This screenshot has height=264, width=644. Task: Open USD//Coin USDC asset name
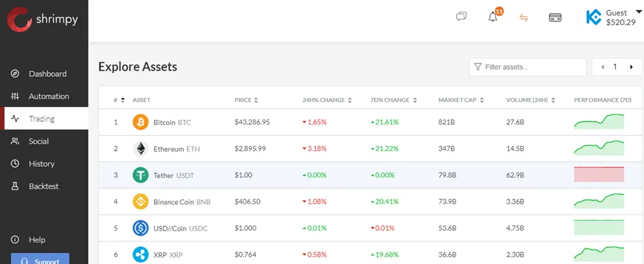coord(181,228)
